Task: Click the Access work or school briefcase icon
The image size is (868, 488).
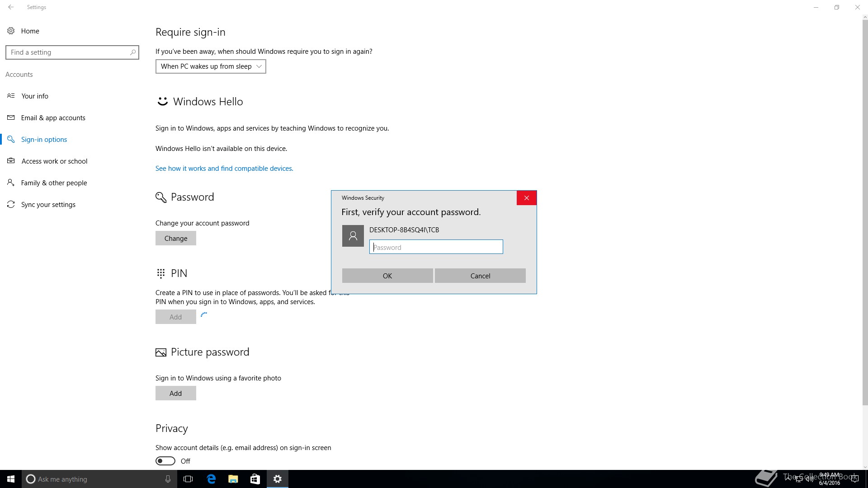Action: pyautogui.click(x=11, y=161)
